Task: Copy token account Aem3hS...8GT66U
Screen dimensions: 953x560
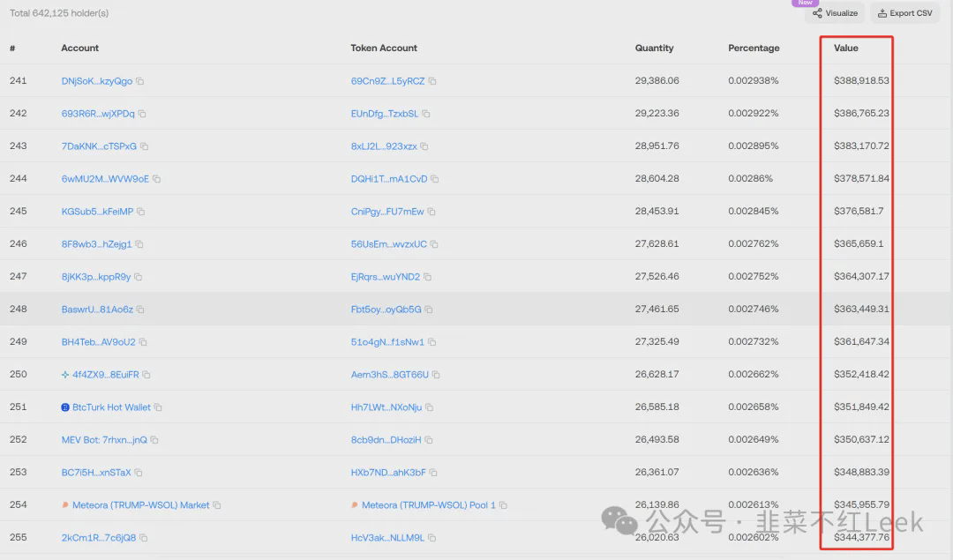Action: (x=437, y=375)
